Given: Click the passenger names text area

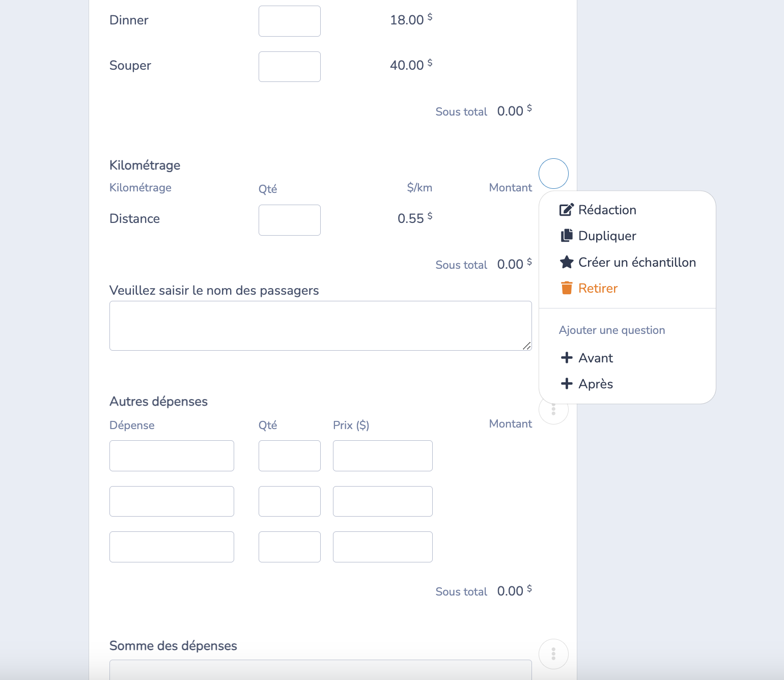Looking at the screenshot, I should (x=320, y=326).
